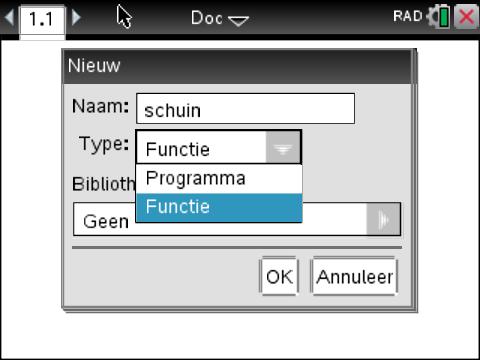Viewport: 480px width, 360px height.
Task: Click the Nieuw dialog title bar
Action: pyautogui.click(x=237, y=66)
